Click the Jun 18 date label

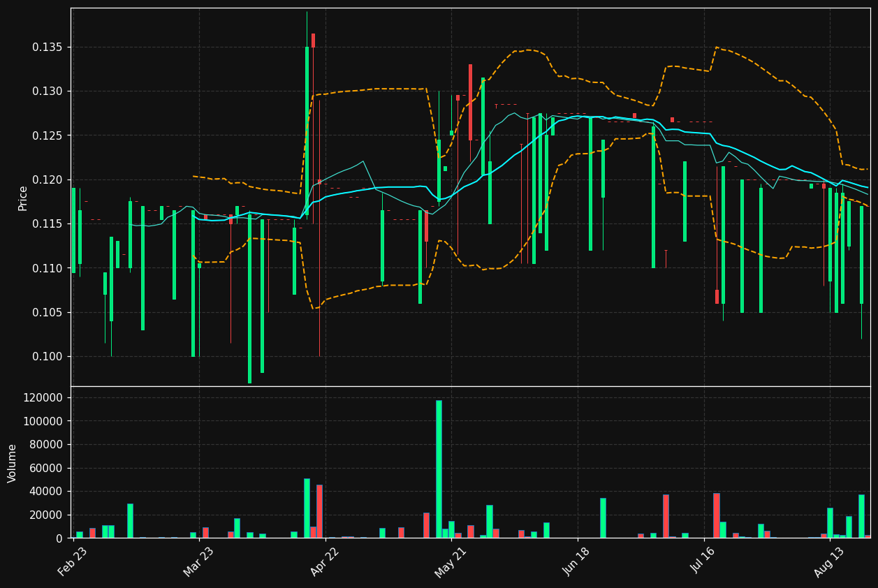[577, 561]
